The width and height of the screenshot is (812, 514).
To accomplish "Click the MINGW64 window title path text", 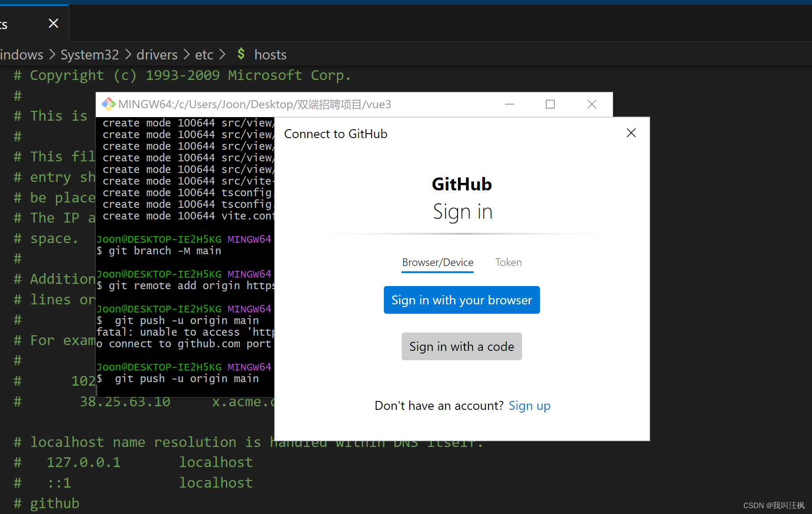I will pos(255,104).
